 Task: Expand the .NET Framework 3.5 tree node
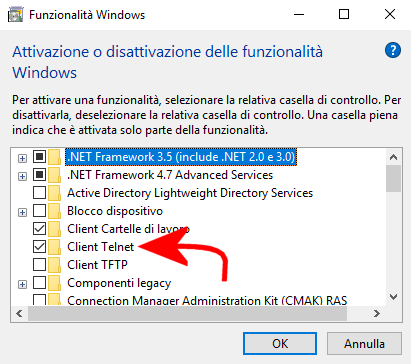click(x=22, y=158)
